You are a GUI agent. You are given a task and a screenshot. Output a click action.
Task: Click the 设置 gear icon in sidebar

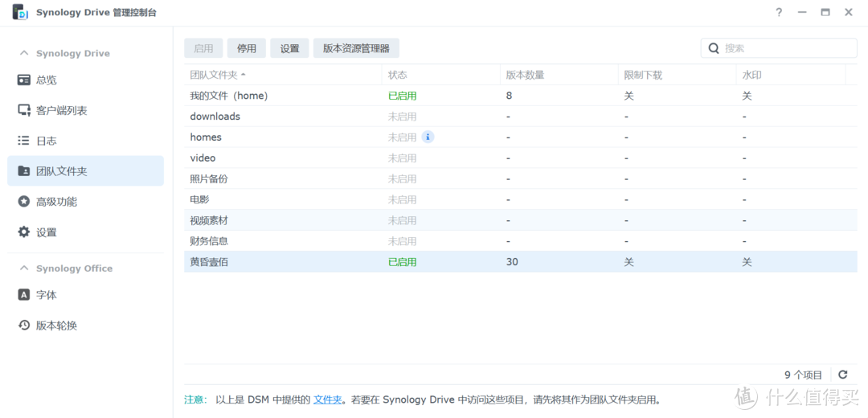tap(24, 232)
